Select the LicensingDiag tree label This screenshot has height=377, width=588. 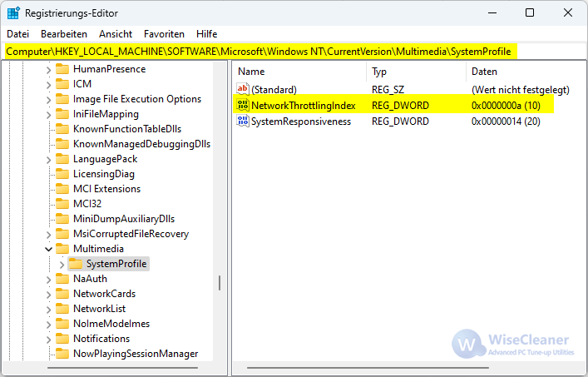(x=104, y=174)
